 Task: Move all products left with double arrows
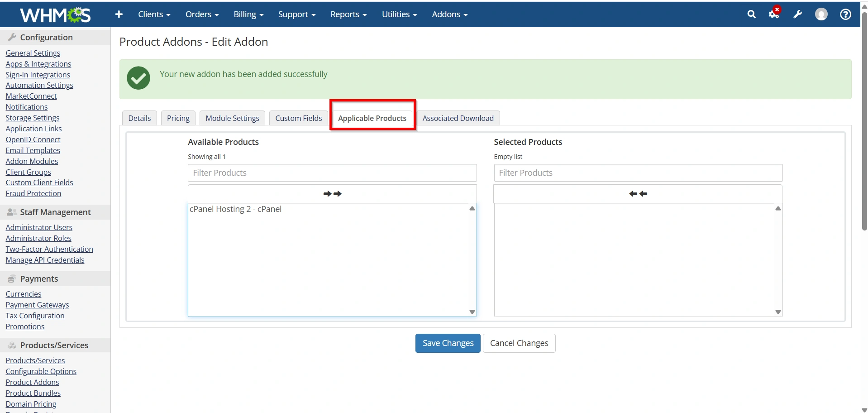pyautogui.click(x=638, y=194)
